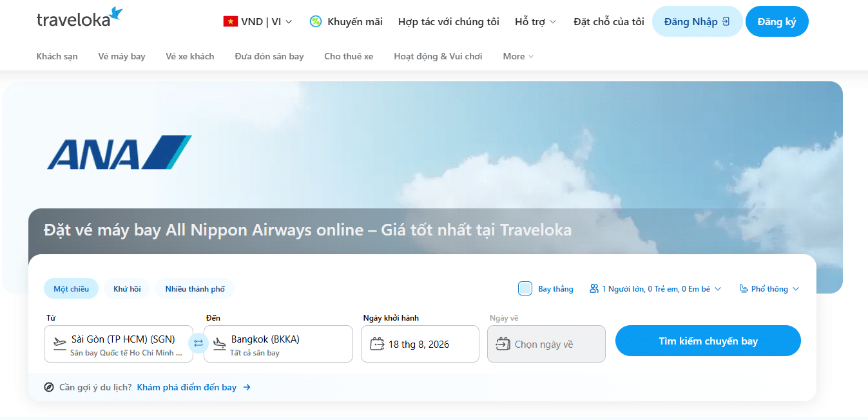Click the compass icon near travel suggestions
The image size is (868, 420).
(49, 387)
